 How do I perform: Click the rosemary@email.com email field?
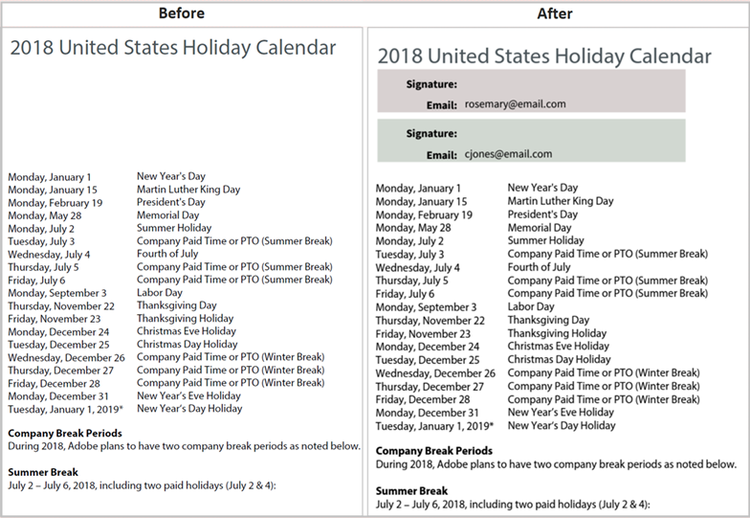click(515, 104)
